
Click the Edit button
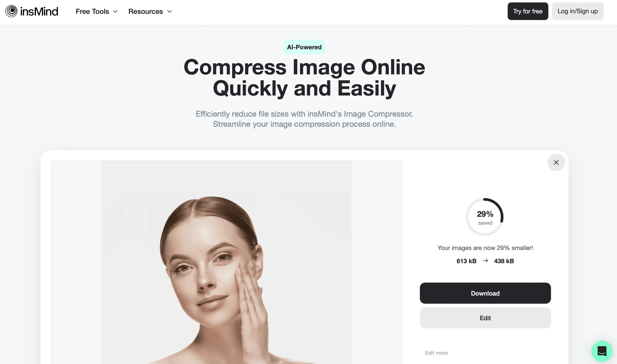(485, 318)
